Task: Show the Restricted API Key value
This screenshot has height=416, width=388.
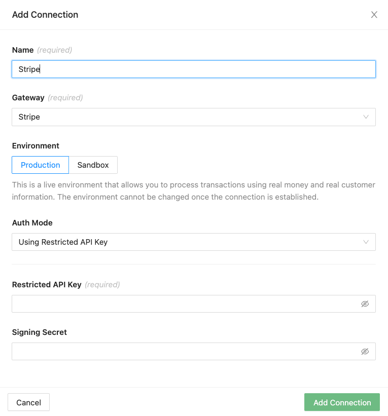Action: [365, 304]
